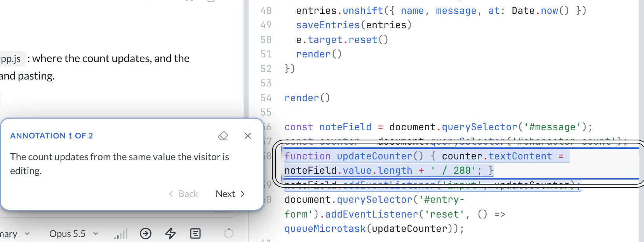Click line number 53 in the gutter
The image size is (644, 242).
[x=266, y=83]
